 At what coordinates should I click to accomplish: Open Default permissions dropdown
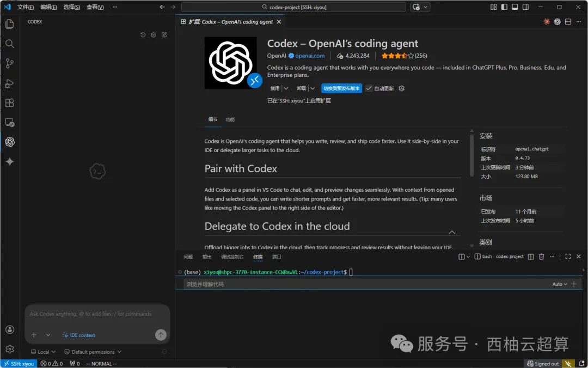pos(93,352)
